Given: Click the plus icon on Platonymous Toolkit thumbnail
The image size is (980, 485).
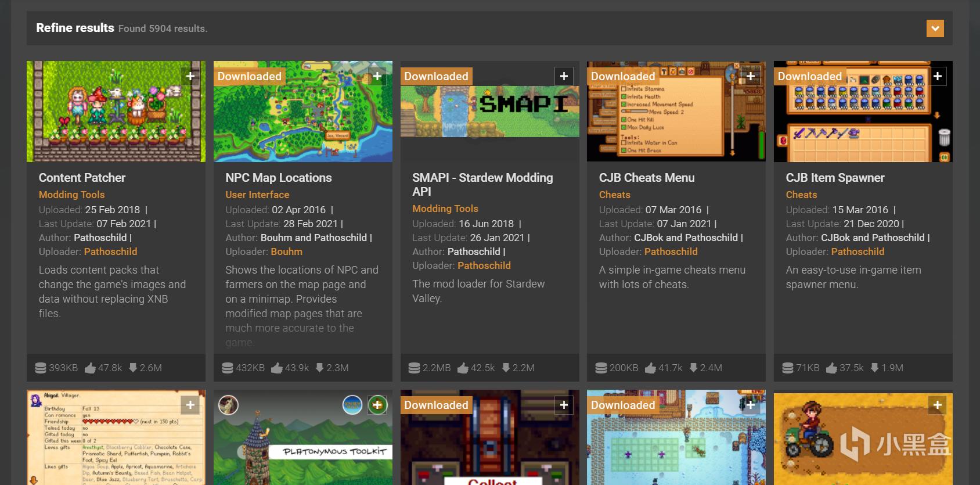Looking at the screenshot, I should (377, 405).
